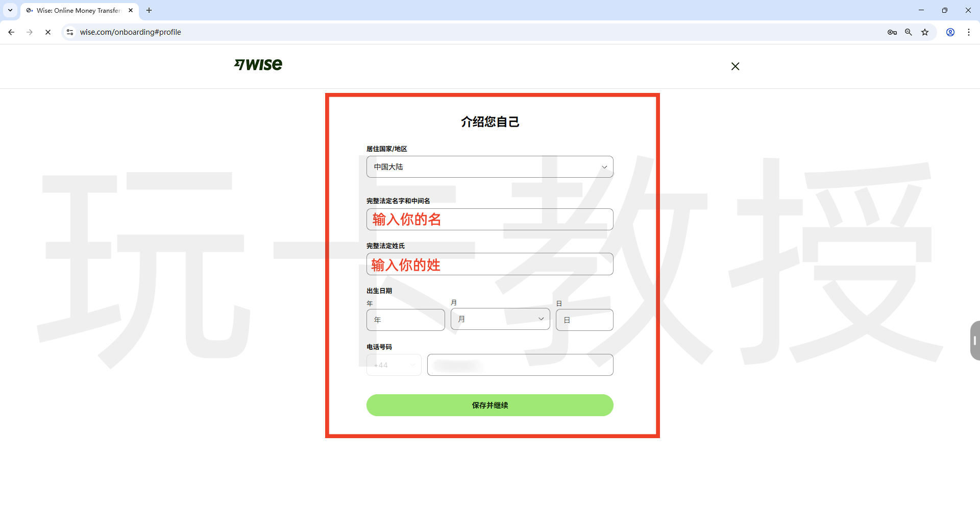
Task: Open the +44 phone country code dropdown
Action: pos(394,365)
